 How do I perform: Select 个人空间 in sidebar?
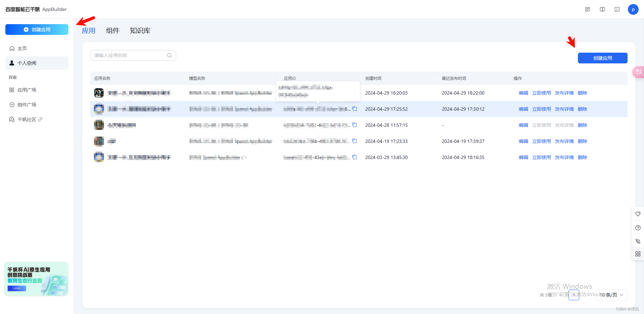coord(37,63)
